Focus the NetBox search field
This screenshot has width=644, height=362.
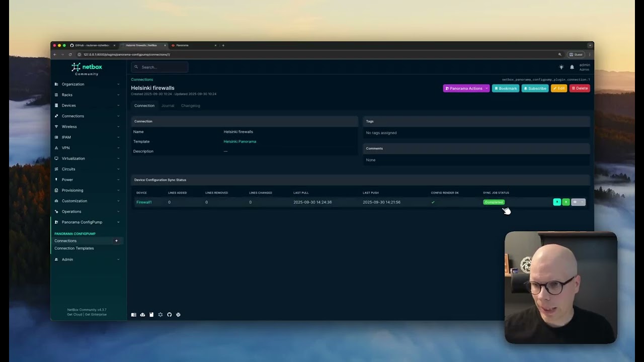tap(159, 67)
